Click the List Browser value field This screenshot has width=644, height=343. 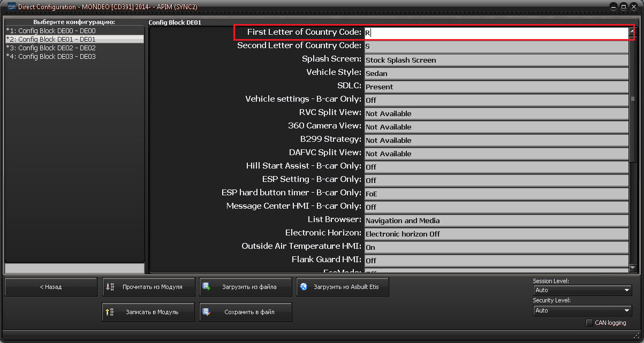click(496, 220)
